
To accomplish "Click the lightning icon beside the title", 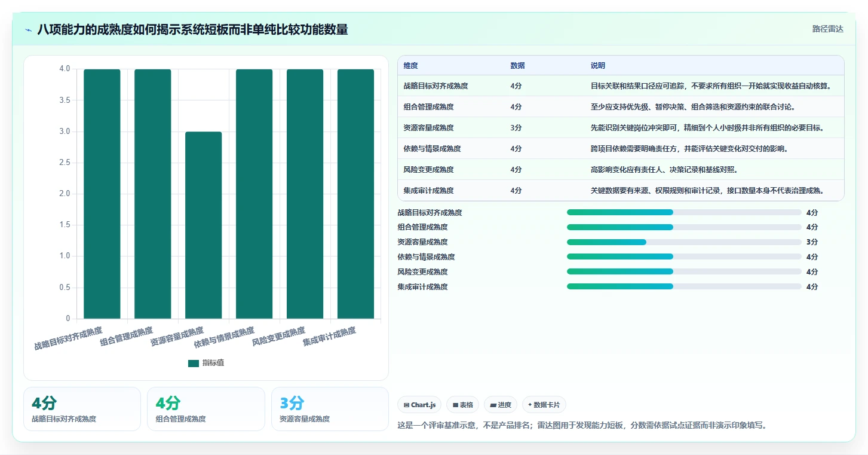I will point(29,30).
